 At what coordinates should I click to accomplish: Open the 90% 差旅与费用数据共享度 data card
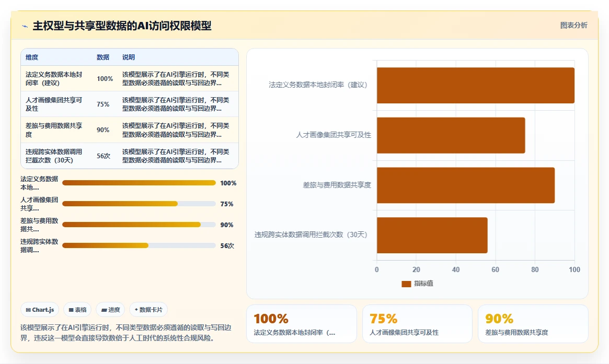[x=533, y=324]
